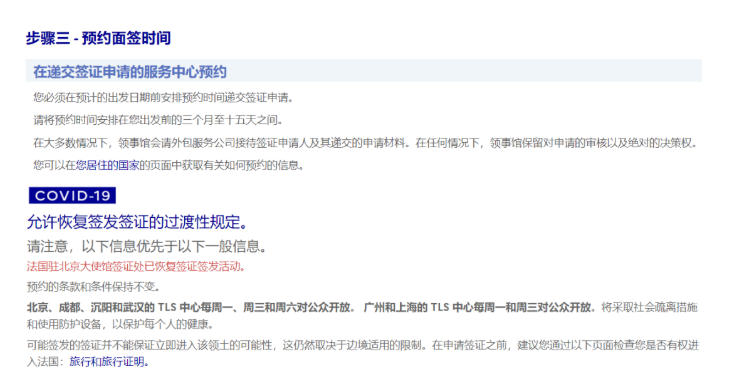The height and width of the screenshot is (375, 735).
Task: Click the text 和使用防护设备，以保护每个人的健康
Action: (x=120, y=324)
